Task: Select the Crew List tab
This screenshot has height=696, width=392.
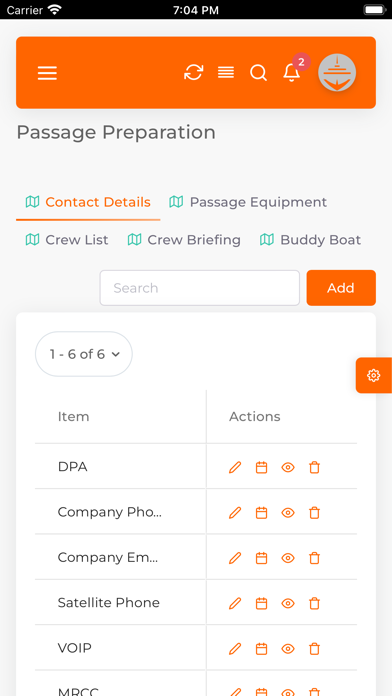Action: point(67,240)
